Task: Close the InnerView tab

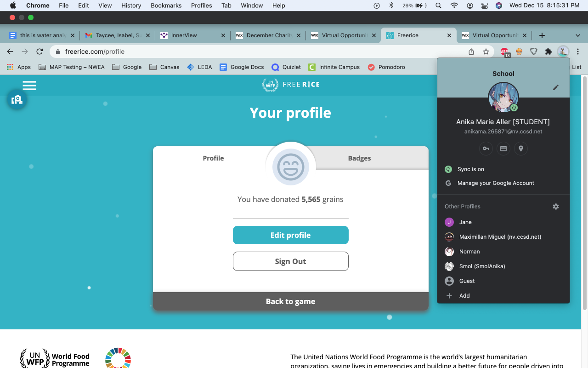Action: [223, 35]
